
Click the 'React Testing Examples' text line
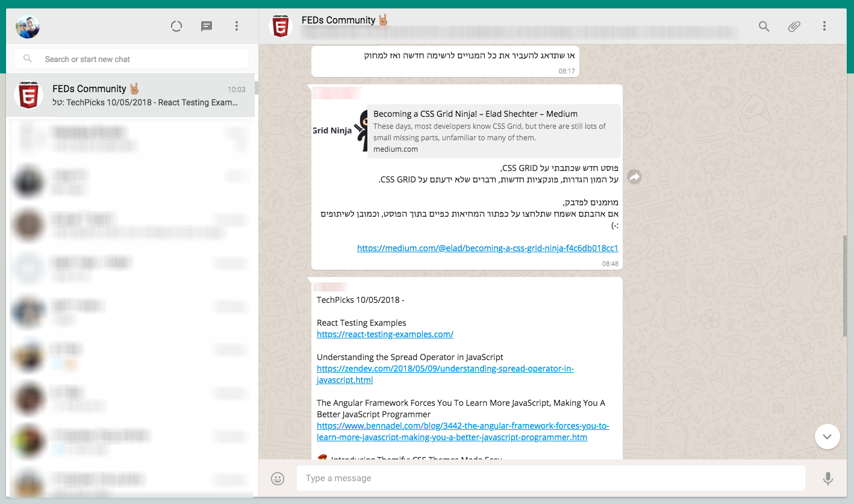(361, 323)
